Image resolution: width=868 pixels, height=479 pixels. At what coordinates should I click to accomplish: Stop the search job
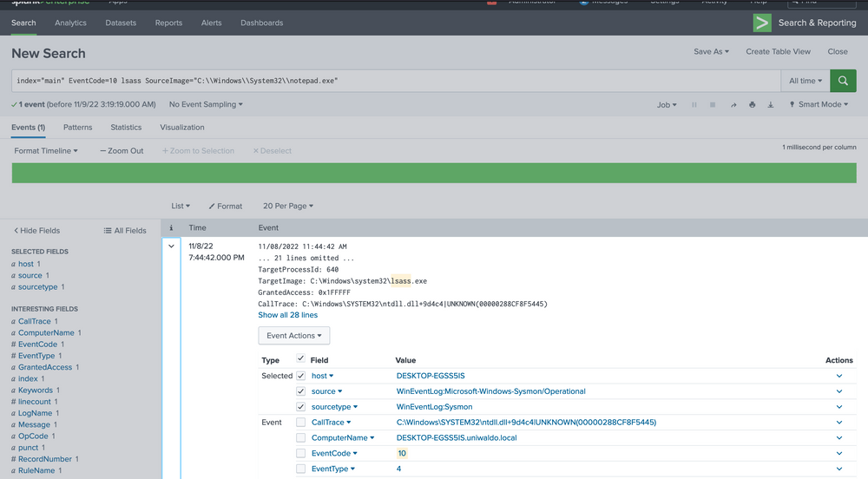[x=713, y=105]
